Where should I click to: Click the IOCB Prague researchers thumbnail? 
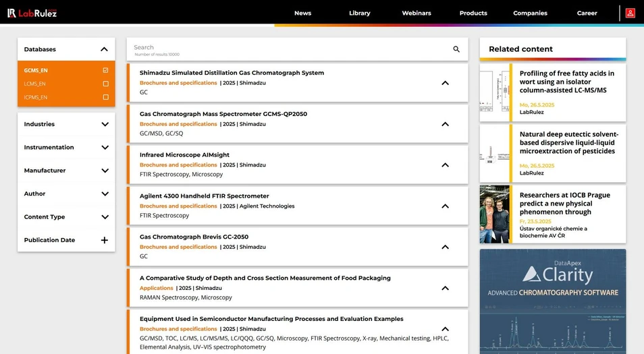pyautogui.click(x=494, y=214)
